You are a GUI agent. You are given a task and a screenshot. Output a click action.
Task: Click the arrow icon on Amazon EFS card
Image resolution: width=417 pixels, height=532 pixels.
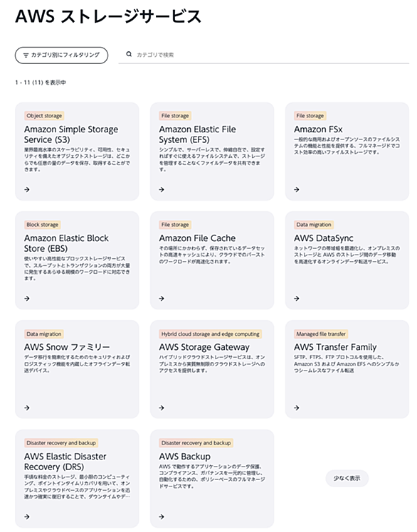point(162,190)
